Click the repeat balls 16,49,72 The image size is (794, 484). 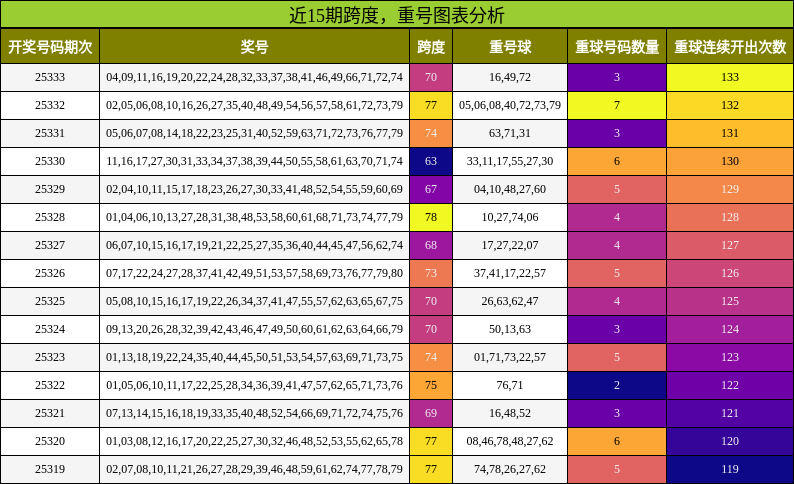point(510,77)
